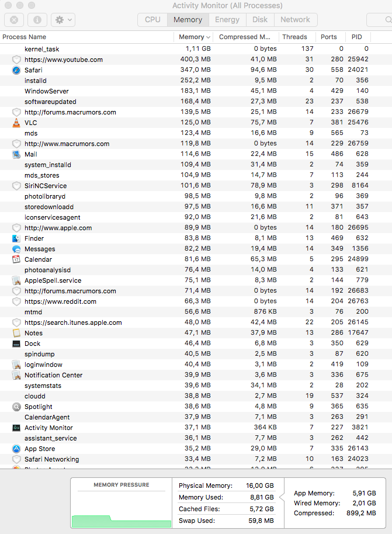392x534 pixels.
Task: Open the process Info inspector button
Action: point(37,20)
